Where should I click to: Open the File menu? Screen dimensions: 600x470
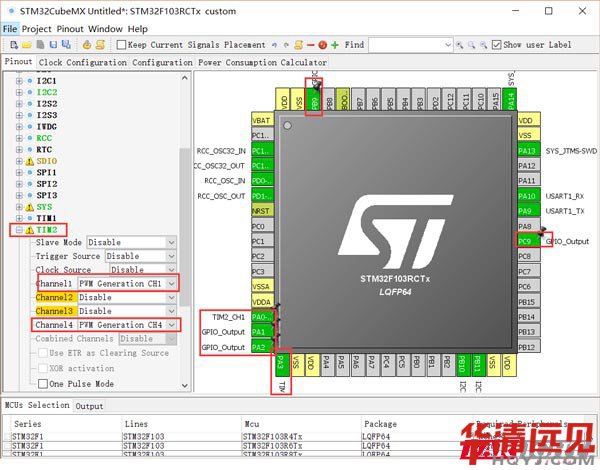pyautogui.click(x=10, y=29)
